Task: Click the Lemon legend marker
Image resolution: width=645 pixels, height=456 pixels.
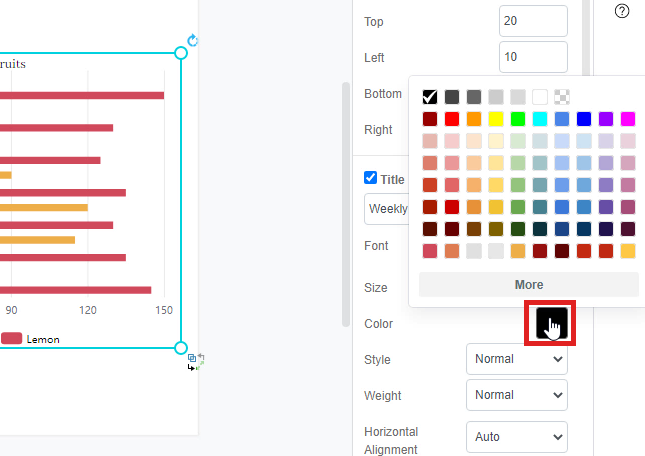Action: tap(11, 339)
